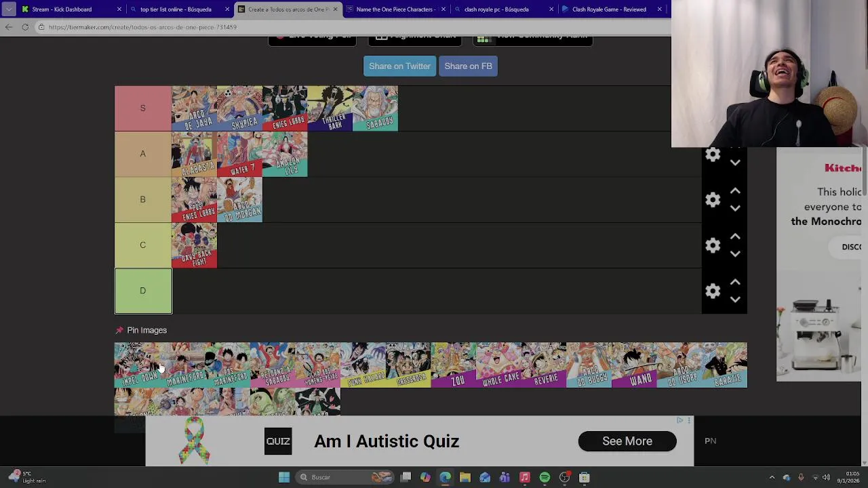
Task: Select the yellow-green C tier label
Action: [x=142, y=245]
